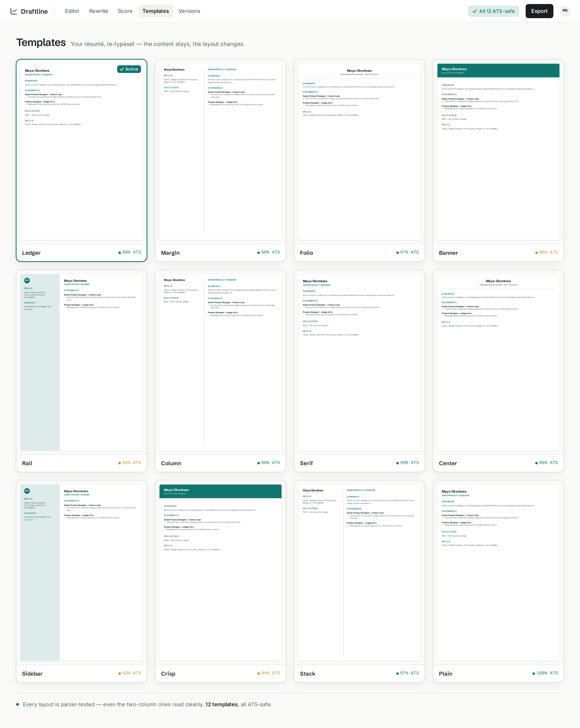This screenshot has height=728, width=580.
Task: Click the Draftline logo icon
Action: (x=14, y=11)
